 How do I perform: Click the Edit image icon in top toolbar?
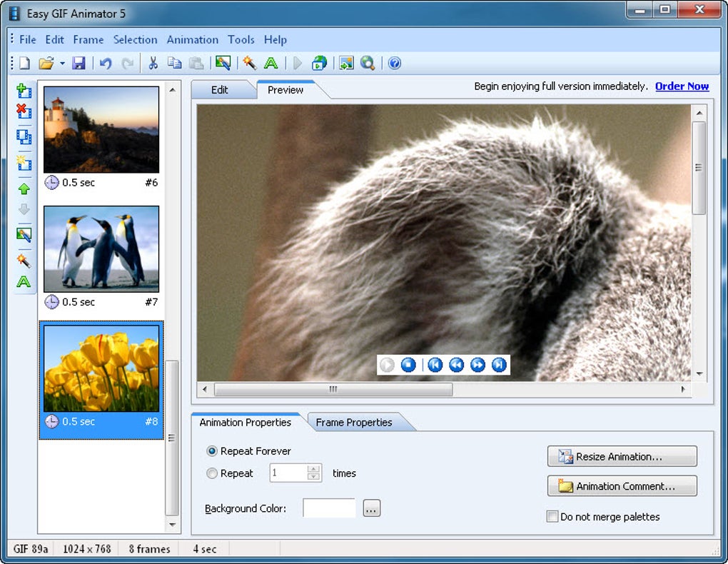(x=223, y=63)
